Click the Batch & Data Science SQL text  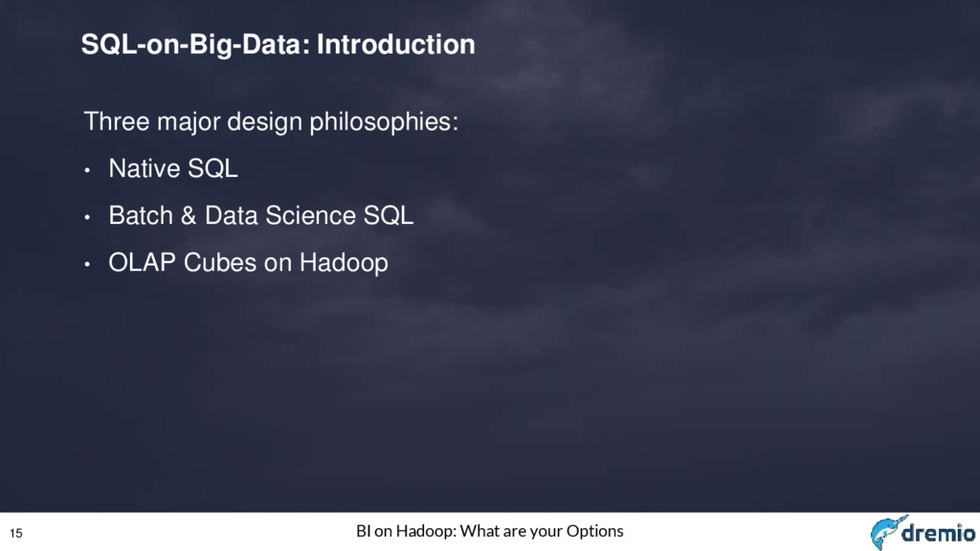click(x=260, y=215)
